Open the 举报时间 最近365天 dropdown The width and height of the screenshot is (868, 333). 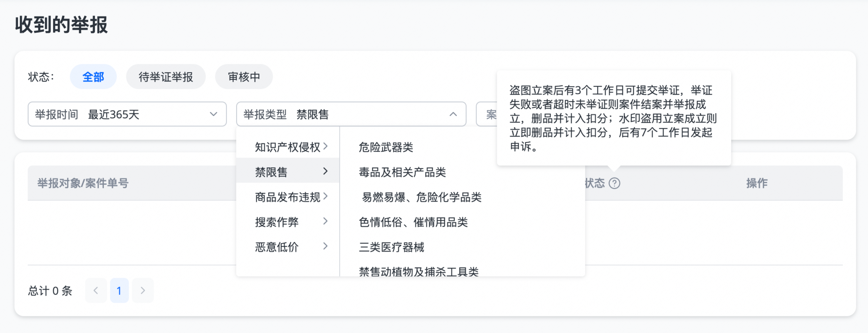[127, 114]
